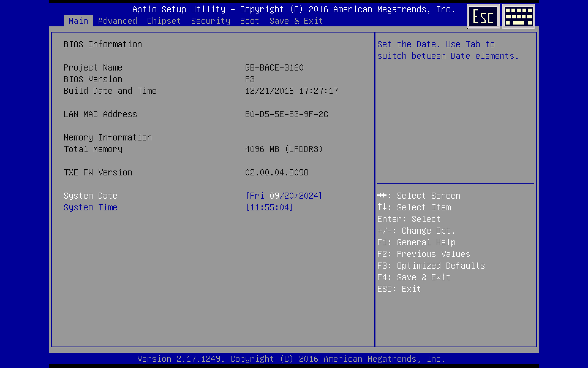
Task: Click the Build Date and Time label
Action: coord(110,91)
